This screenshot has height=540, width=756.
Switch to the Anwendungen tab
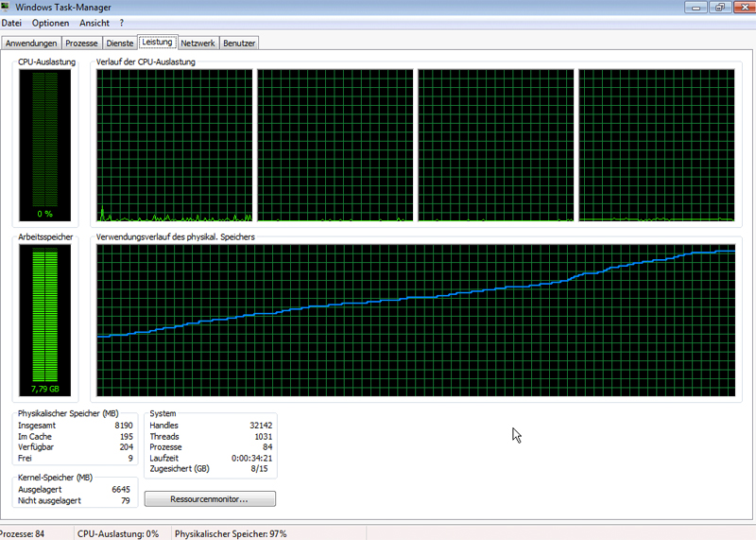coord(32,44)
